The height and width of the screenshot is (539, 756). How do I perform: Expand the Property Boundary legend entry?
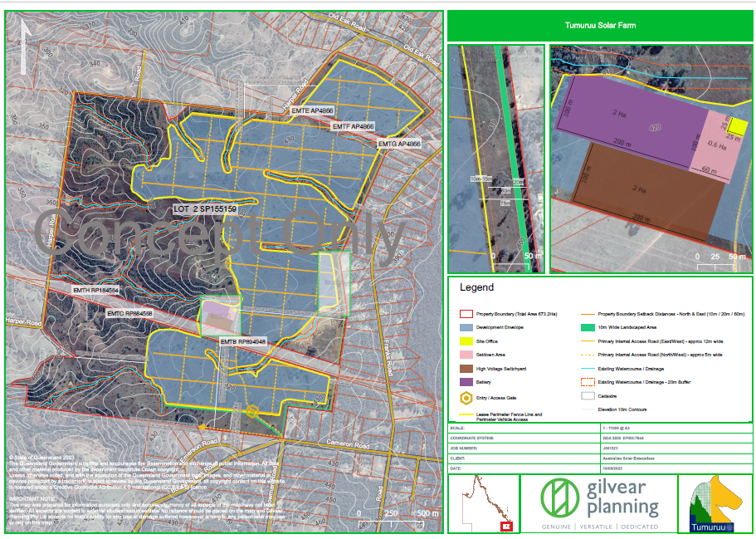(465, 314)
